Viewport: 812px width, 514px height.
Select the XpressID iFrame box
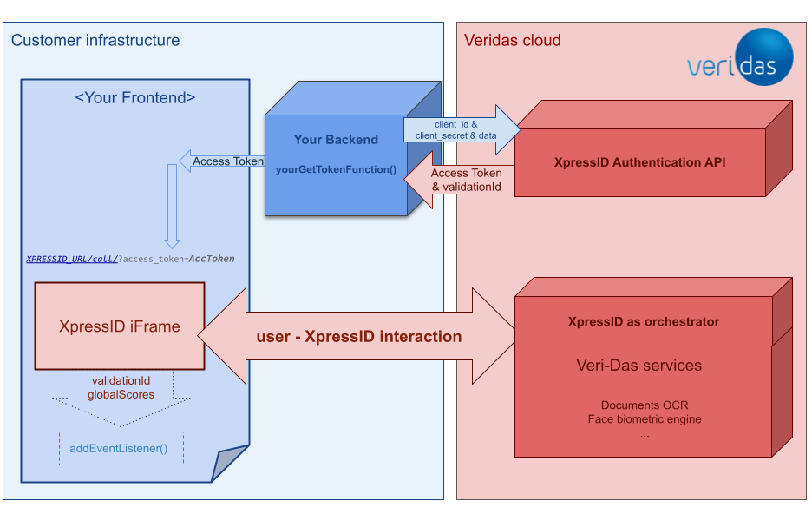tap(120, 326)
